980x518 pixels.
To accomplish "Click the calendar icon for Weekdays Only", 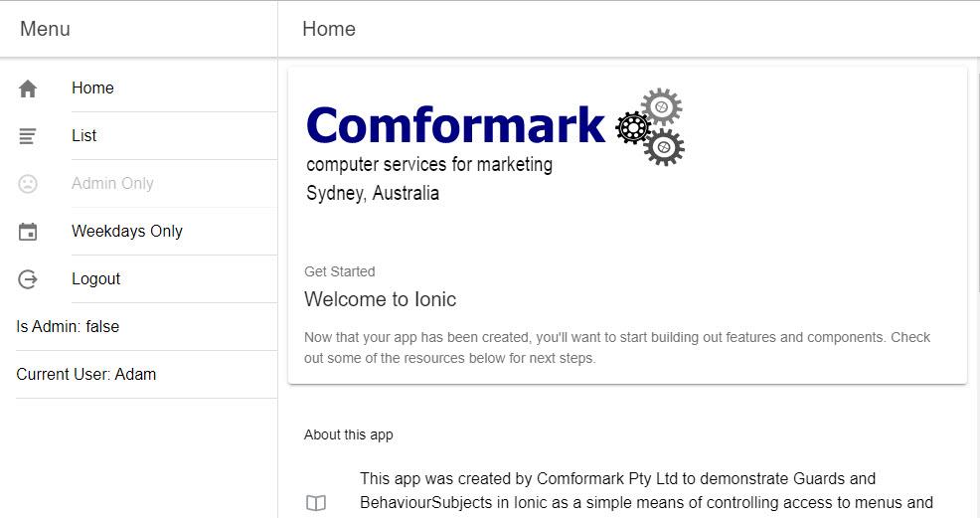I will coord(28,232).
